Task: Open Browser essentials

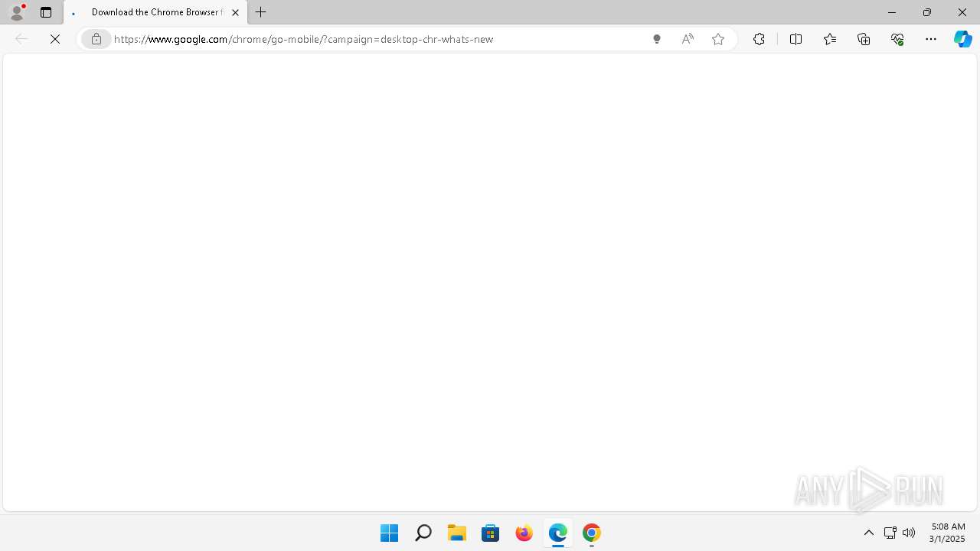Action: point(897,39)
